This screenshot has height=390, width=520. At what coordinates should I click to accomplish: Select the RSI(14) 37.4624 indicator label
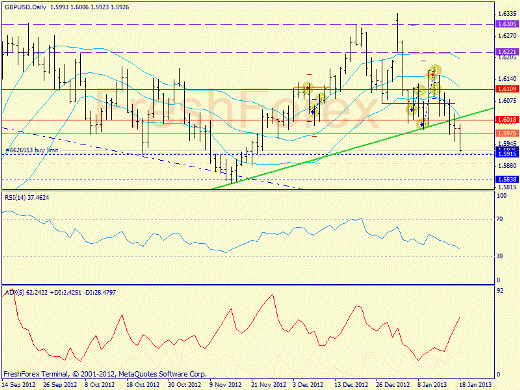[x=26, y=198]
